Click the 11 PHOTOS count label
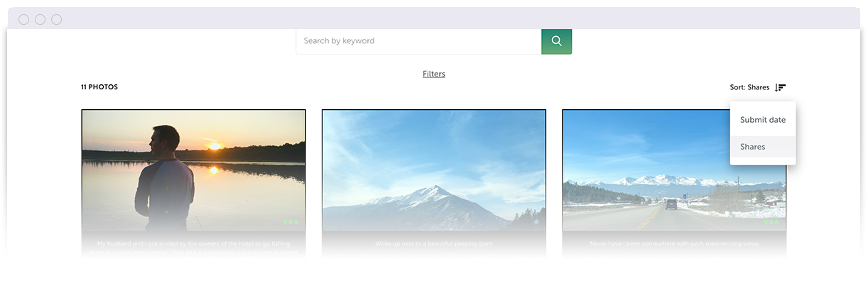This screenshot has width=868, height=295. click(99, 87)
